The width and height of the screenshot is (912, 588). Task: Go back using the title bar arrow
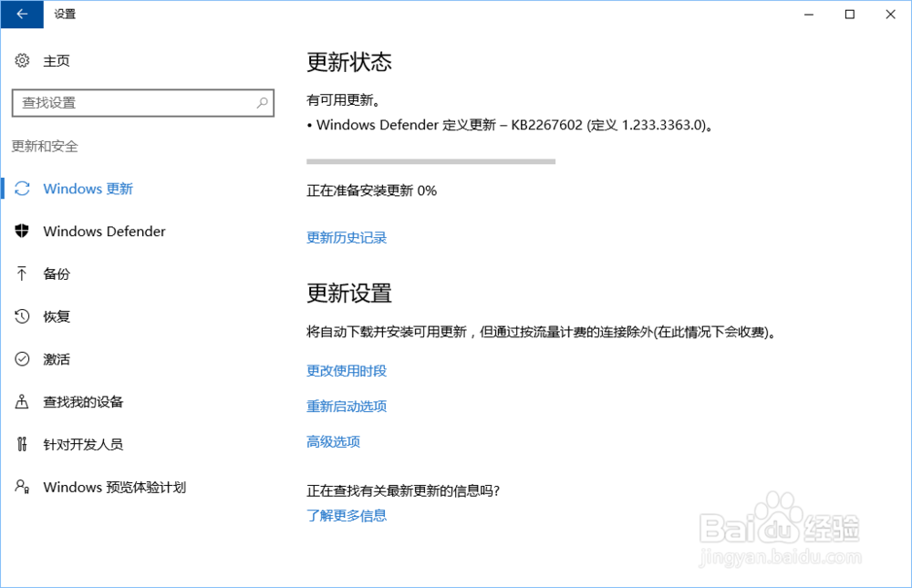(x=22, y=14)
